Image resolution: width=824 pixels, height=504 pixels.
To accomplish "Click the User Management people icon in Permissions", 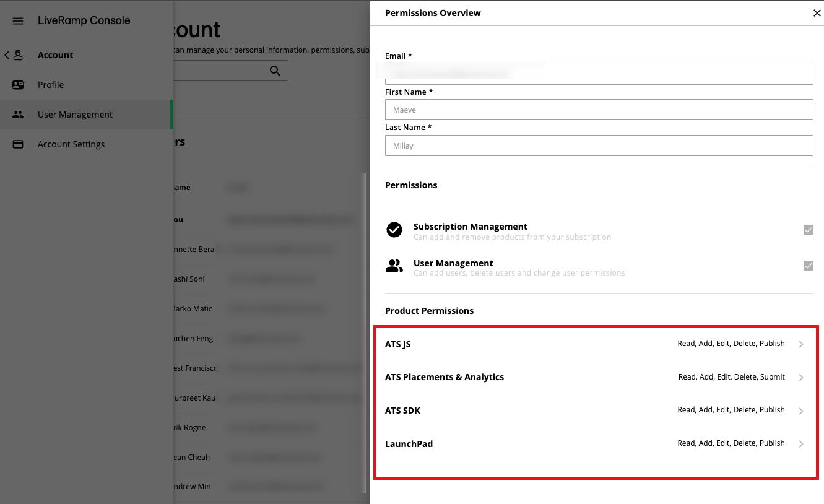I will point(394,266).
